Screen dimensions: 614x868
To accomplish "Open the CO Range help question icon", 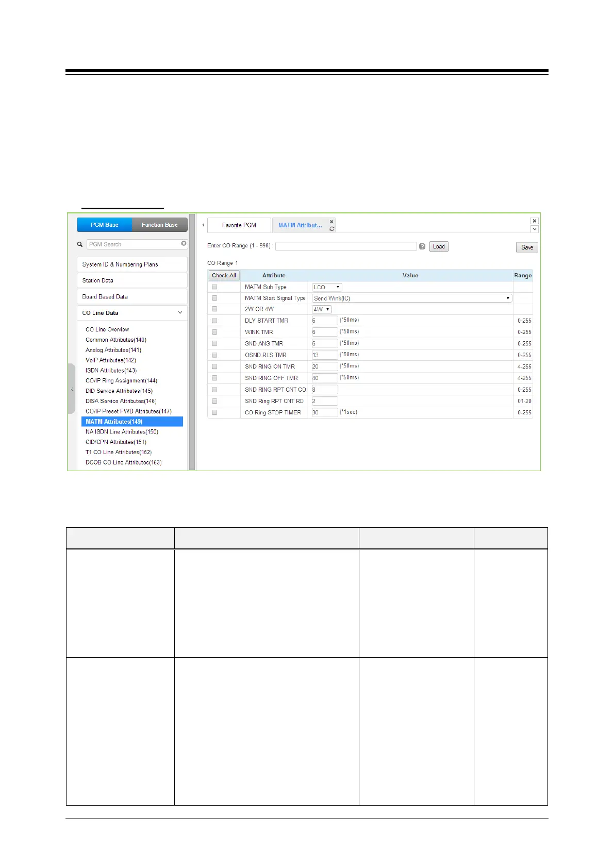I will pos(422,246).
